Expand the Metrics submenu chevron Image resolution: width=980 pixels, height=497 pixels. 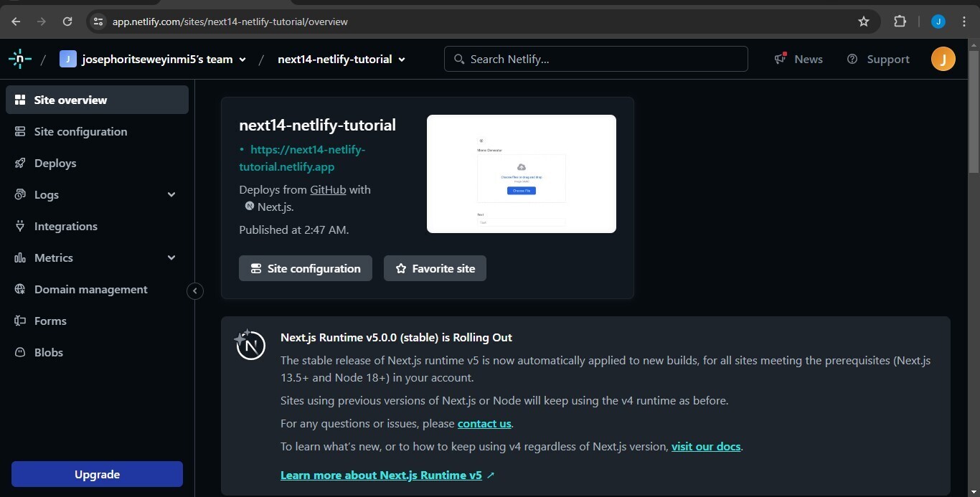(171, 257)
